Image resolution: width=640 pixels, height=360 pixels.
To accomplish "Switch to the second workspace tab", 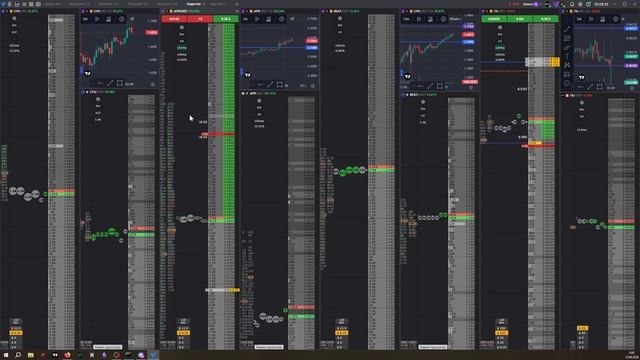I will point(79,4).
